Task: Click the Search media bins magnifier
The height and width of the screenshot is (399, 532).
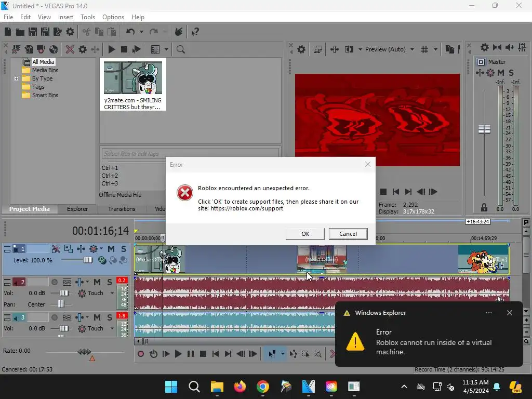Action: [x=180, y=49]
